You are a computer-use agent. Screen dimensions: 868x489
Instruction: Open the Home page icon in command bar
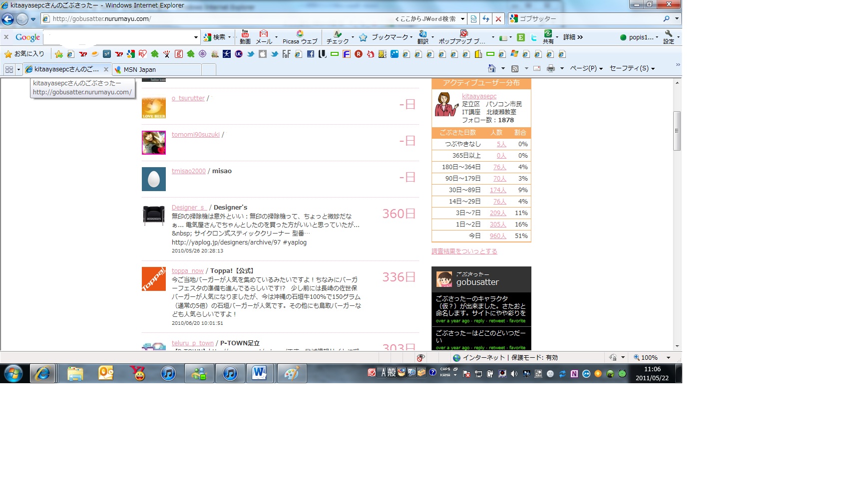pyautogui.click(x=492, y=68)
